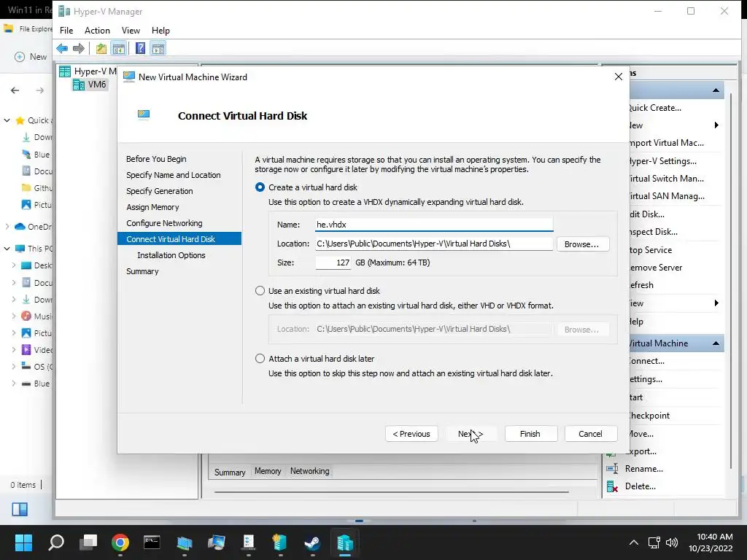Switch to Hyper-V Manager taskbar icon
Screen dimensions: 747x560
point(345,542)
